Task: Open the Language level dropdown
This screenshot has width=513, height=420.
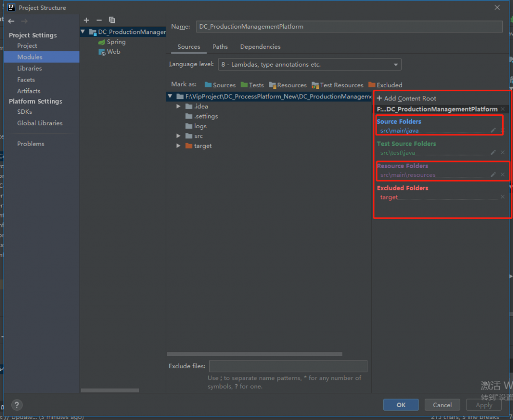Action: click(310, 65)
